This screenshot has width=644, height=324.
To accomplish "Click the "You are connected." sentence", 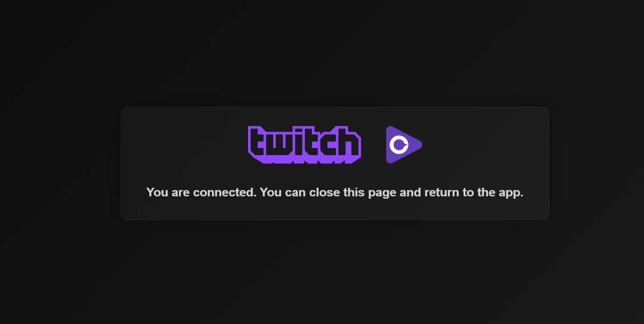I will pyautogui.click(x=201, y=192).
